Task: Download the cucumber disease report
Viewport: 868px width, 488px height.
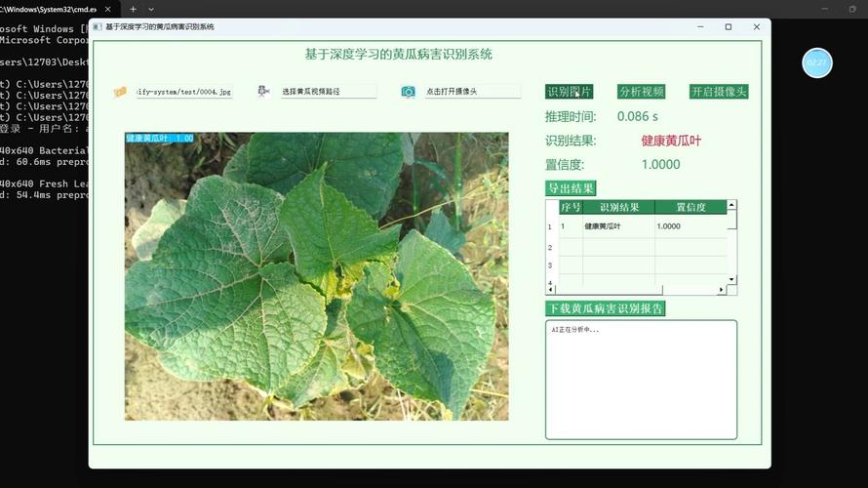Action: pyautogui.click(x=605, y=308)
